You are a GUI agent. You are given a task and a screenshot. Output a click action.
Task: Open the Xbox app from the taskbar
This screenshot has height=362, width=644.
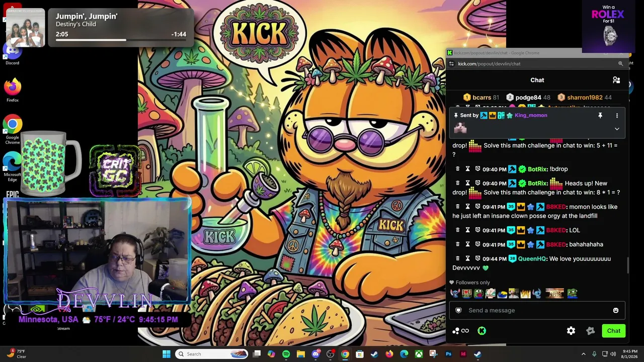pos(419,354)
